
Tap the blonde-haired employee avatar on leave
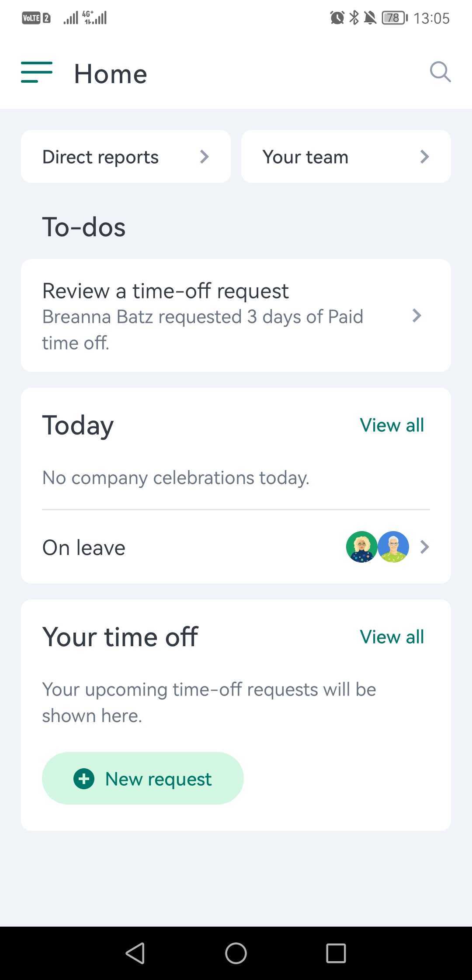pyautogui.click(x=361, y=547)
